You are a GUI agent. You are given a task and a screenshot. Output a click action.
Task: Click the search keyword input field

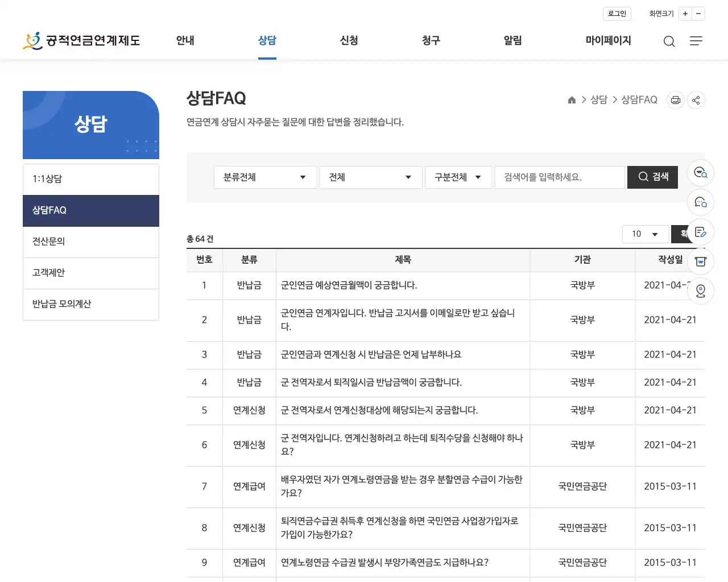tap(560, 177)
